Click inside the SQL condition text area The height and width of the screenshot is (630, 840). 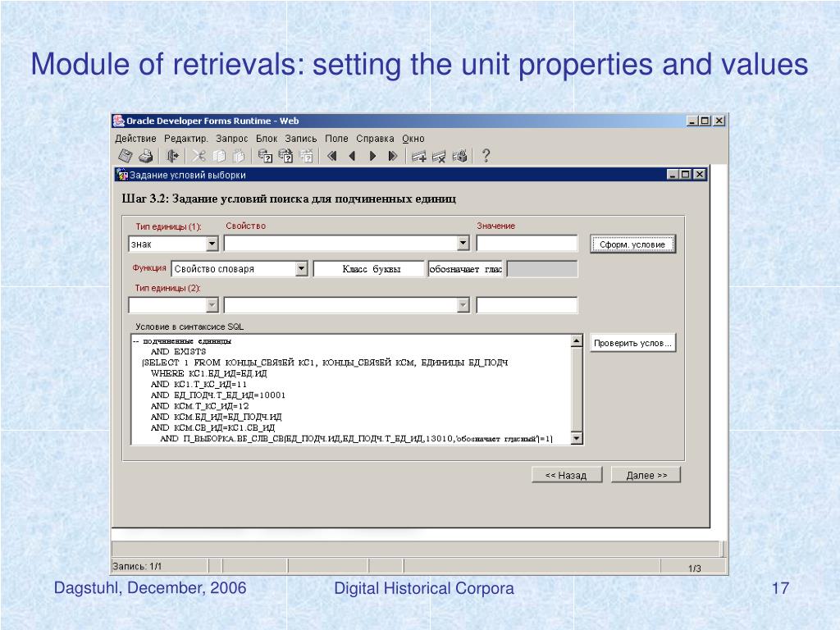coord(351,390)
